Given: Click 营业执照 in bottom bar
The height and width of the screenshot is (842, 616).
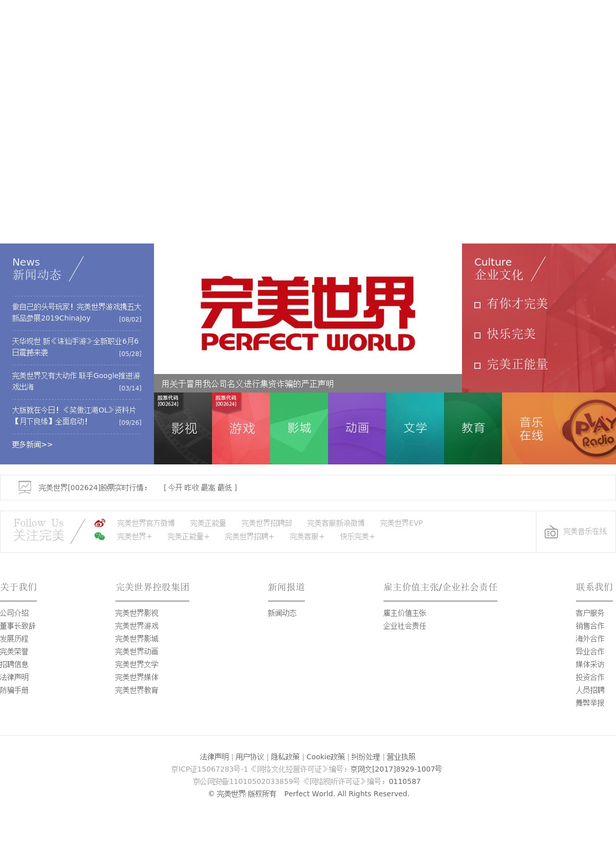Looking at the screenshot, I should point(401,757).
